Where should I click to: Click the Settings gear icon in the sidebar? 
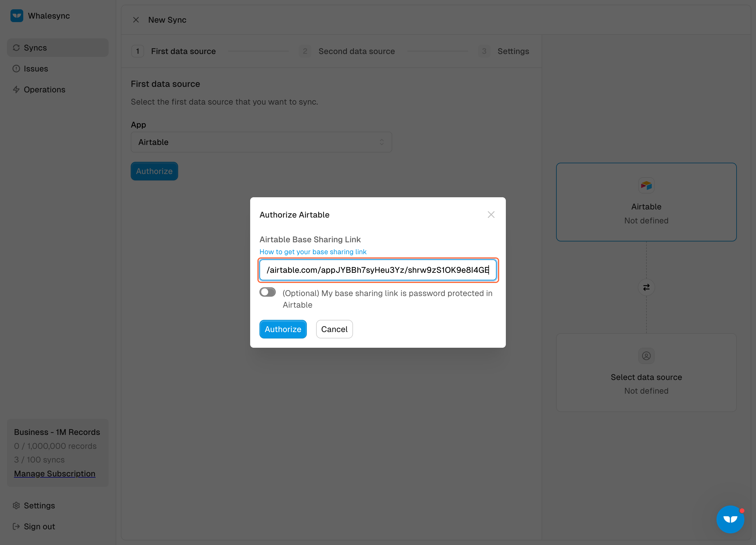point(16,506)
